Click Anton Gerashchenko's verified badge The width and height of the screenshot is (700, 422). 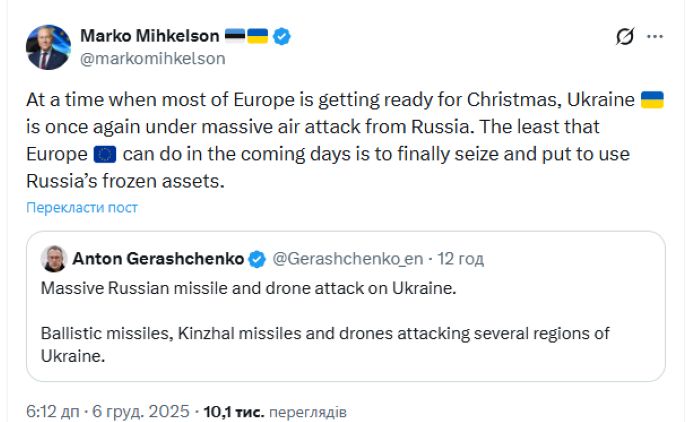point(257,259)
